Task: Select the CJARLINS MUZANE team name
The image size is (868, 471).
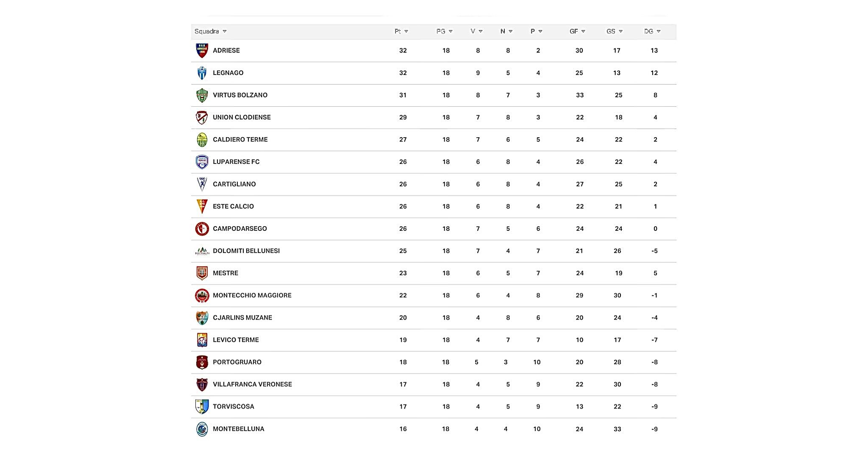Action: [242, 318]
